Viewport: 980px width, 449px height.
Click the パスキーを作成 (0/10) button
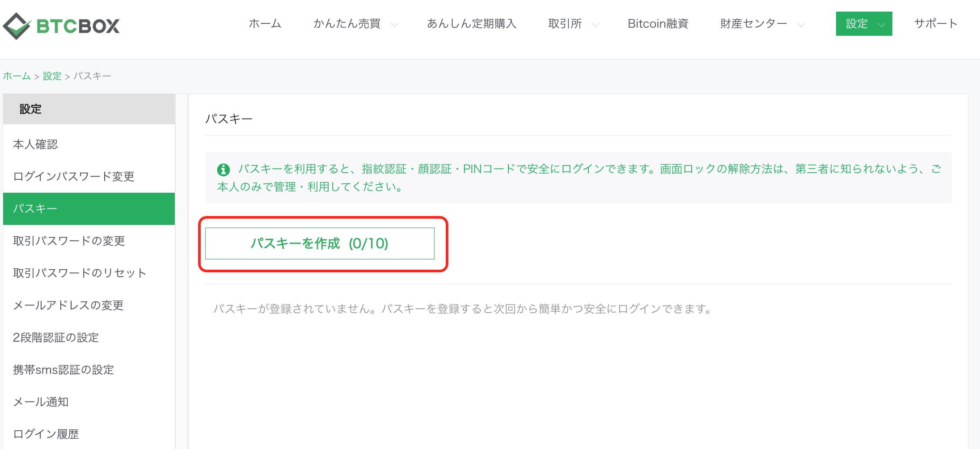(x=320, y=243)
